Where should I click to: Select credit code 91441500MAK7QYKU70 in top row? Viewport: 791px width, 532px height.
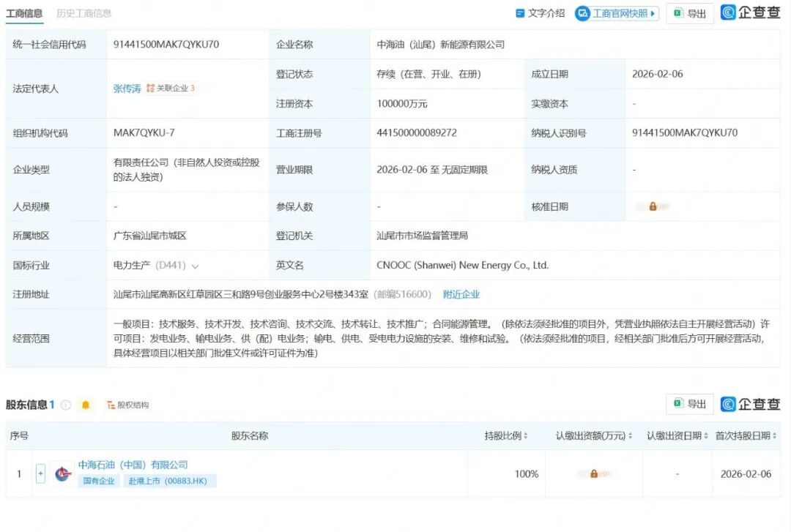(166, 45)
